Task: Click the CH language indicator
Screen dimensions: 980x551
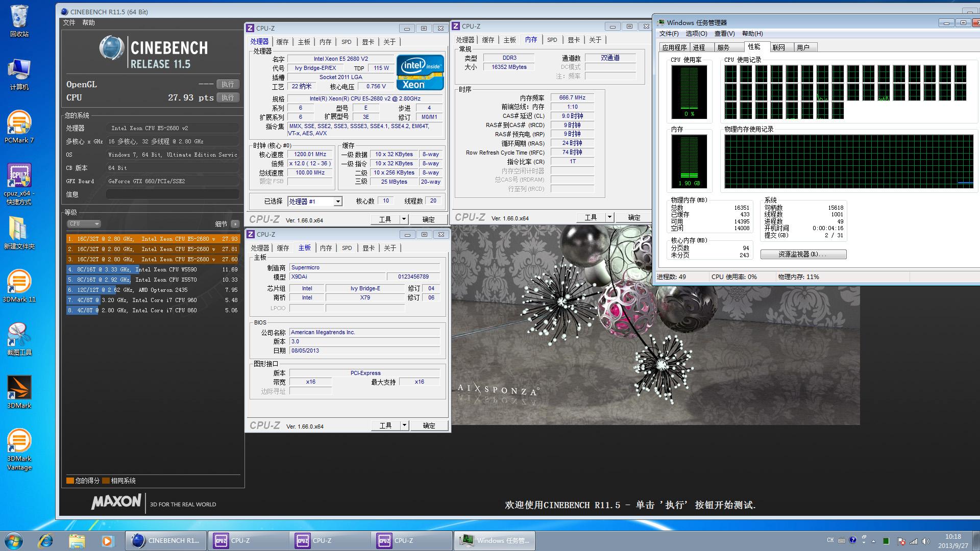Action: click(x=830, y=540)
